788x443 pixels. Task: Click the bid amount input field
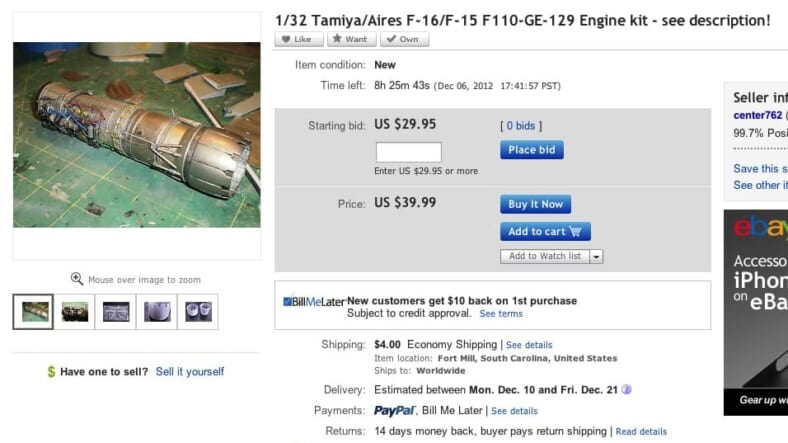pos(408,152)
